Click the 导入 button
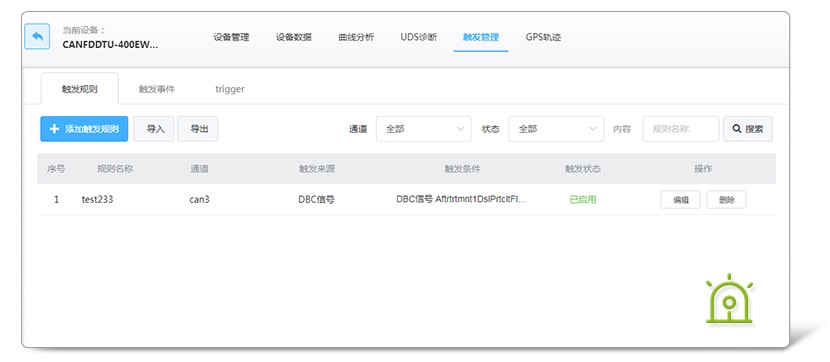The width and height of the screenshot is (830, 362). tap(154, 129)
